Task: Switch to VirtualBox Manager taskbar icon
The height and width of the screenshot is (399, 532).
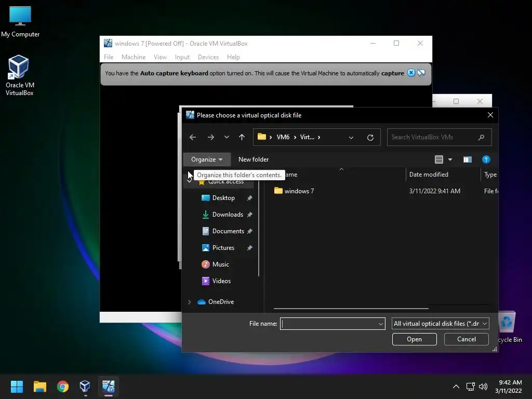Action: (85, 387)
